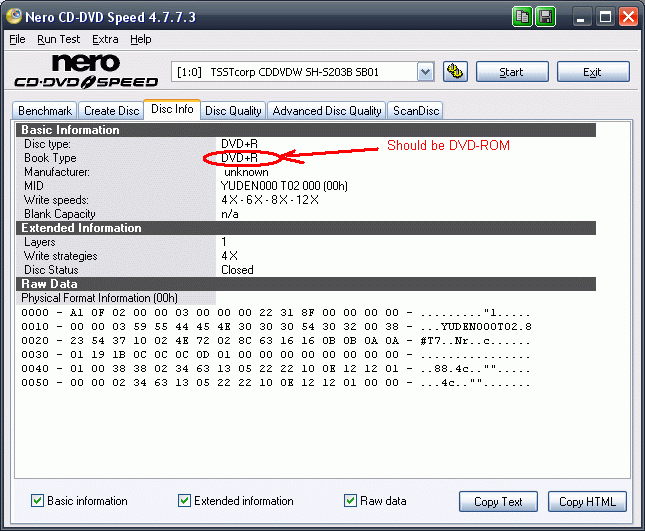Click the Blank Capacity value n/a
This screenshot has width=645, height=531.
pyautogui.click(x=230, y=214)
